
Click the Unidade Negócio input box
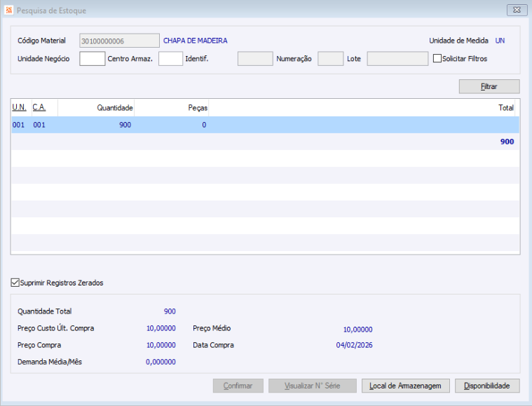point(93,58)
